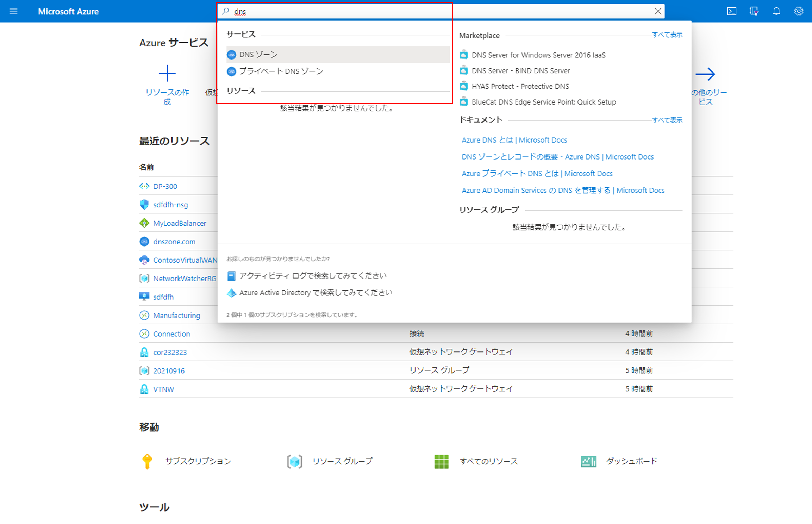Click the プライベート DNS ゾーン result icon
Viewport: 812px width, 524px height.
231,71
